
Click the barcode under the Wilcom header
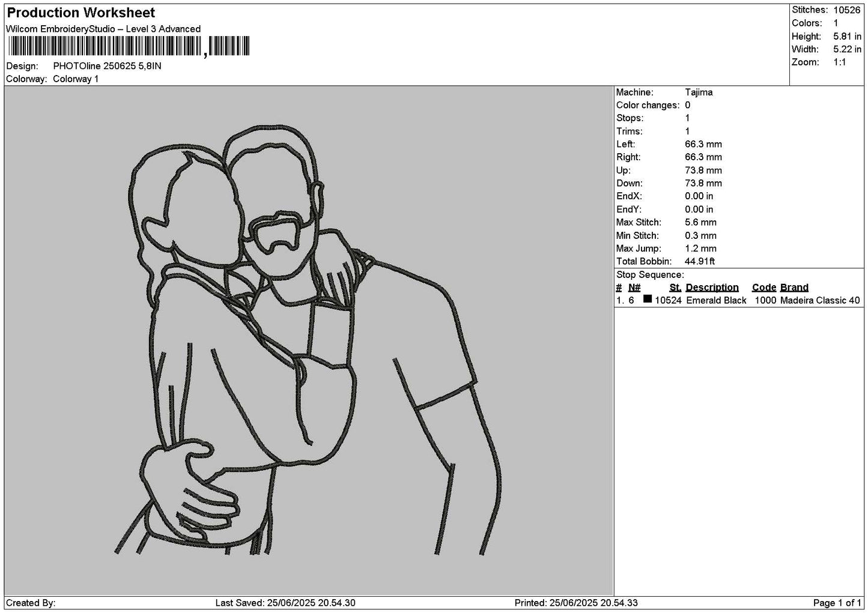[128, 46]
